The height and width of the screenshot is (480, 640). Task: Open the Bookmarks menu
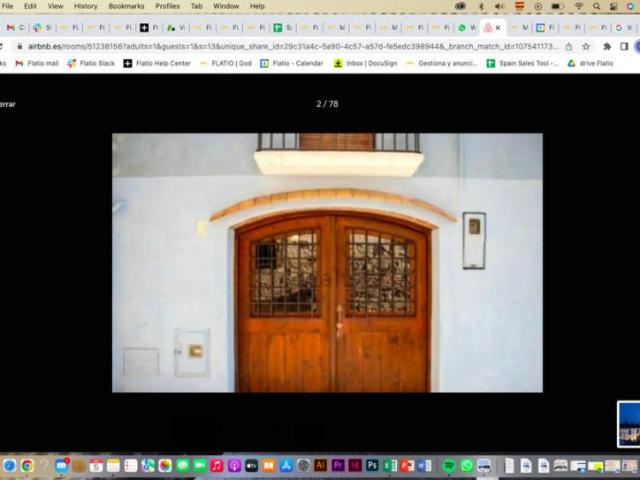pos(126,6)
